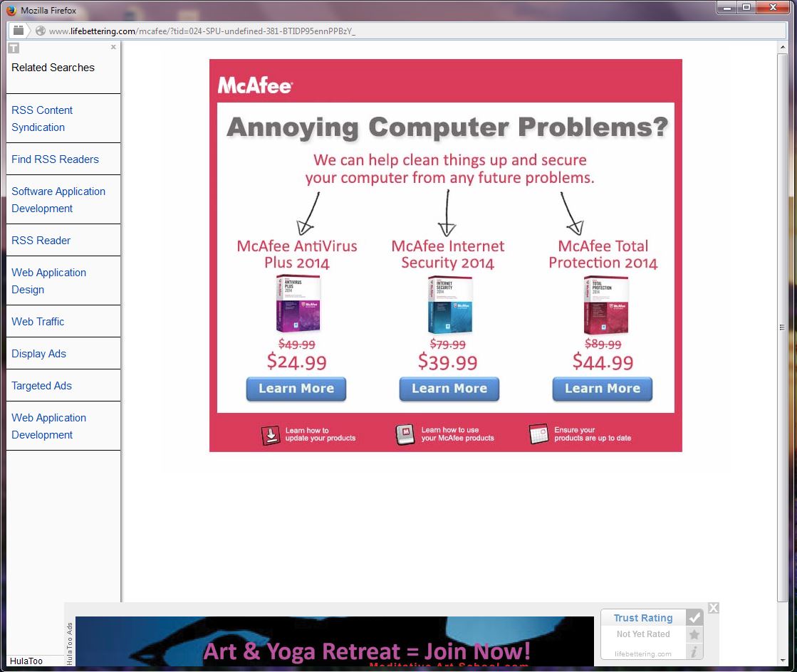Click the Total Protection 2014 product box image
The height and width of the screenshot is (672, 797).
606,305
